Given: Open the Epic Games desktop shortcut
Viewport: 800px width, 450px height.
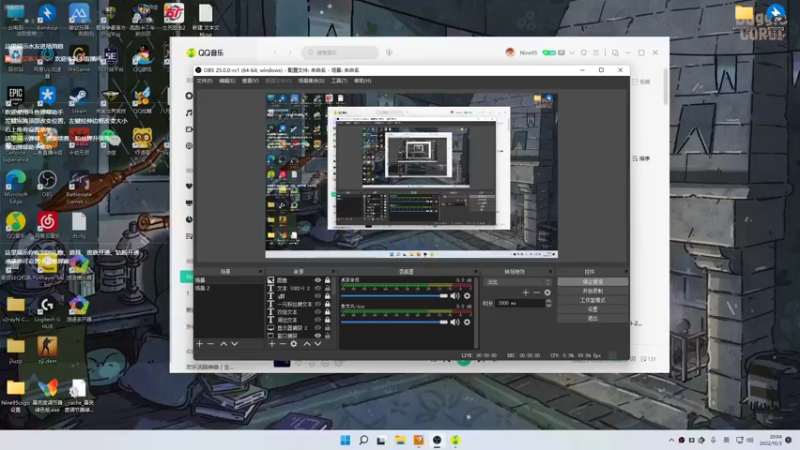Looking at the screenshot, I should 15,99.
